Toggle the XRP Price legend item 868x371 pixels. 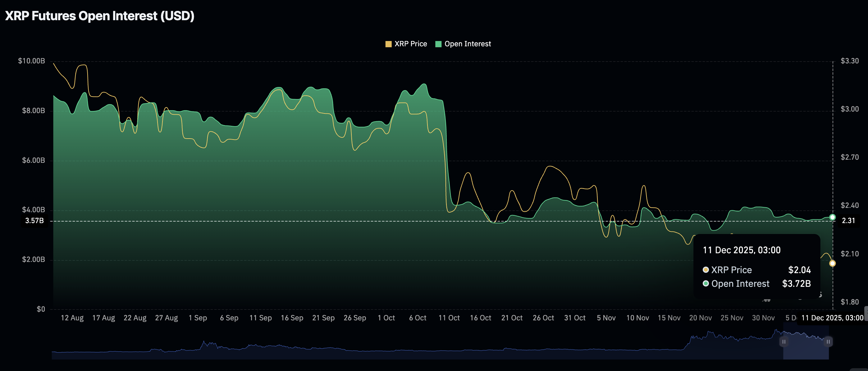[406, 44]
